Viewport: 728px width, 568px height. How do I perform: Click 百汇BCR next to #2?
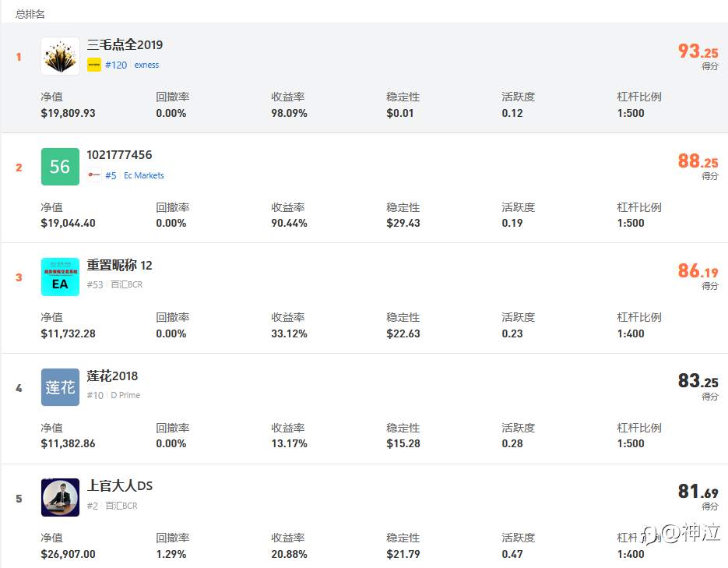click(x=121, y=506)
